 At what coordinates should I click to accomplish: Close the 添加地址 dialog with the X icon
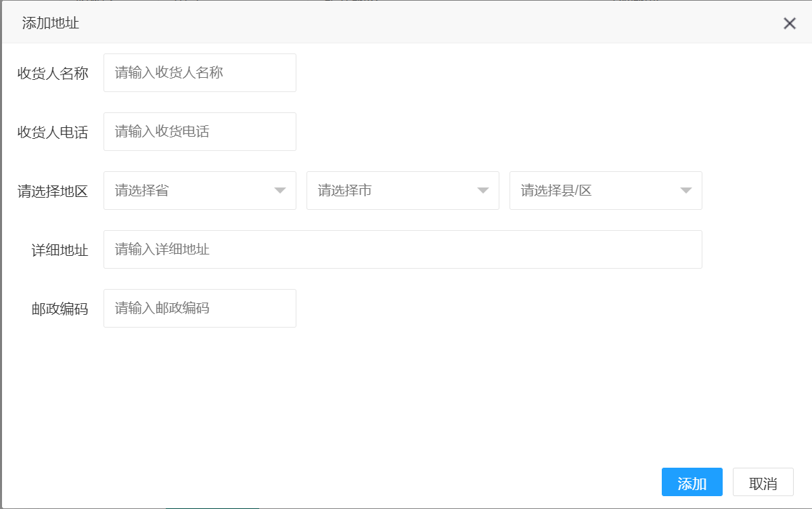pos(789,23)
